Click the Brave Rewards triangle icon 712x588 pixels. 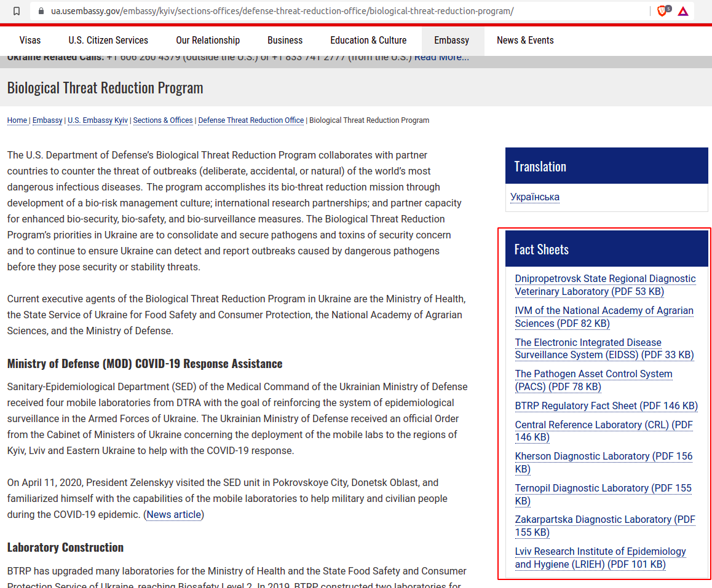683,11
